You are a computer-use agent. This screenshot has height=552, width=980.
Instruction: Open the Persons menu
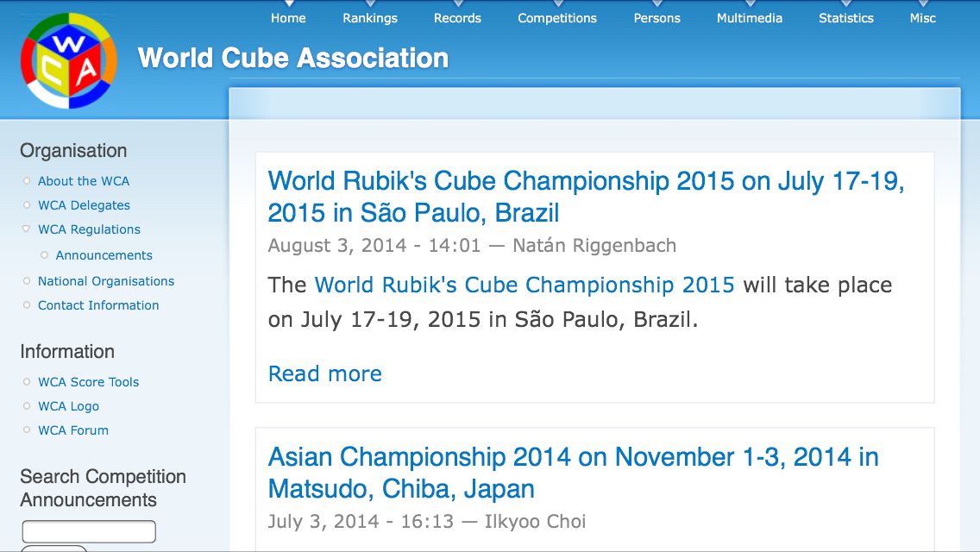tap(656, 18)
